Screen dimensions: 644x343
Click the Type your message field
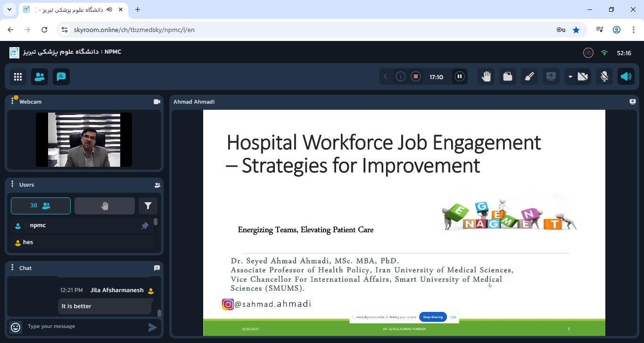pyautogui.click(x=85, y=327)
